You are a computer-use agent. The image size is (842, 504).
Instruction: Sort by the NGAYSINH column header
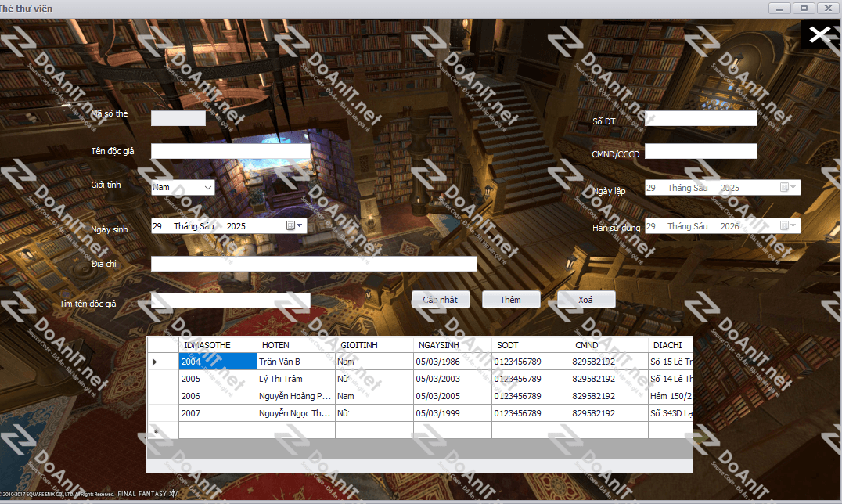click(452, 345)
